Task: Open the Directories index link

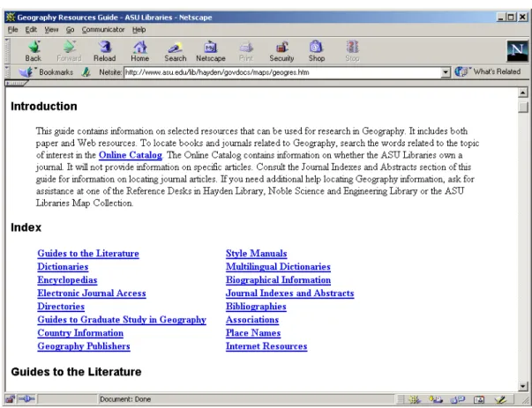Action: [61, 307]
